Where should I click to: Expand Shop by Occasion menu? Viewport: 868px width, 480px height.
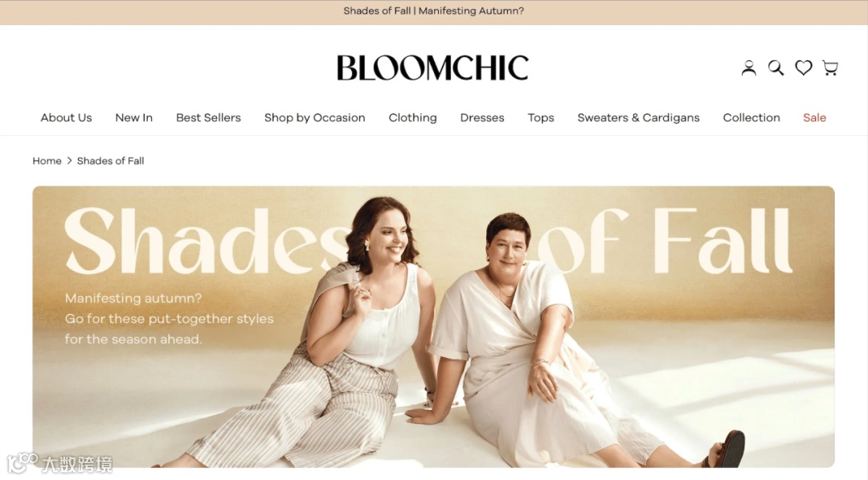click(314, 118)
